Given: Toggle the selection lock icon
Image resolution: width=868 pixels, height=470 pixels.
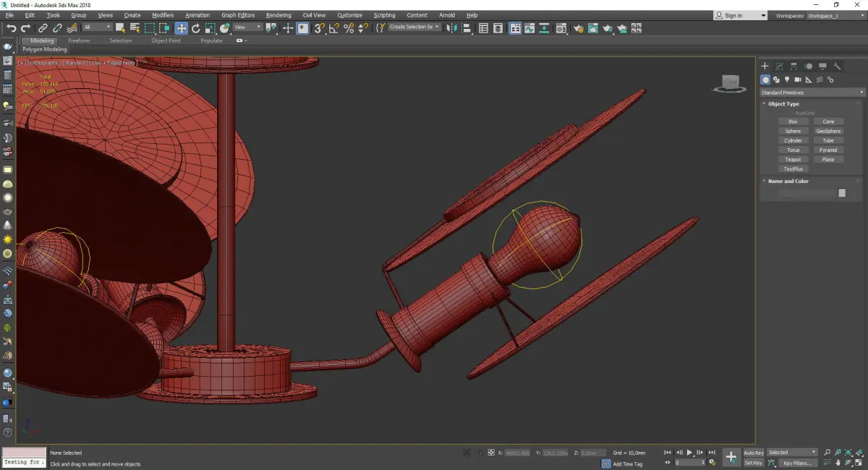Looking at the screenshot, I should point(479,453).
